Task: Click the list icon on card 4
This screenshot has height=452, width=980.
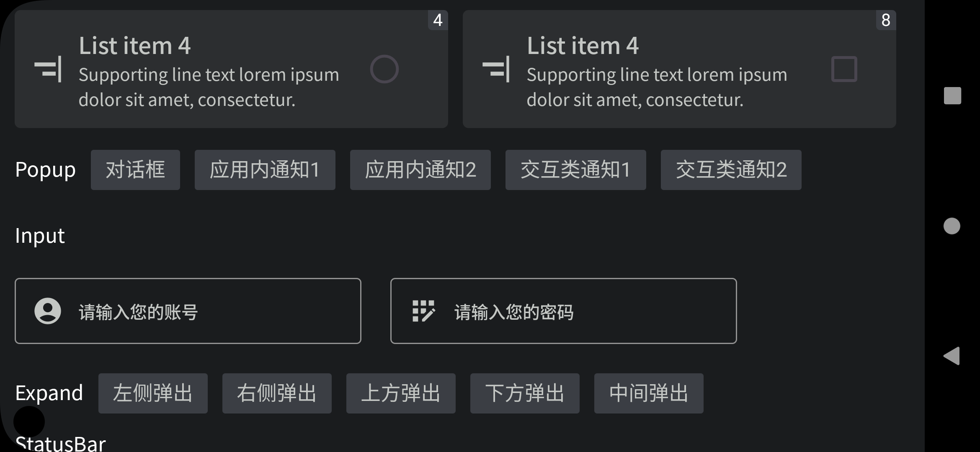Action: click(48, 69)
